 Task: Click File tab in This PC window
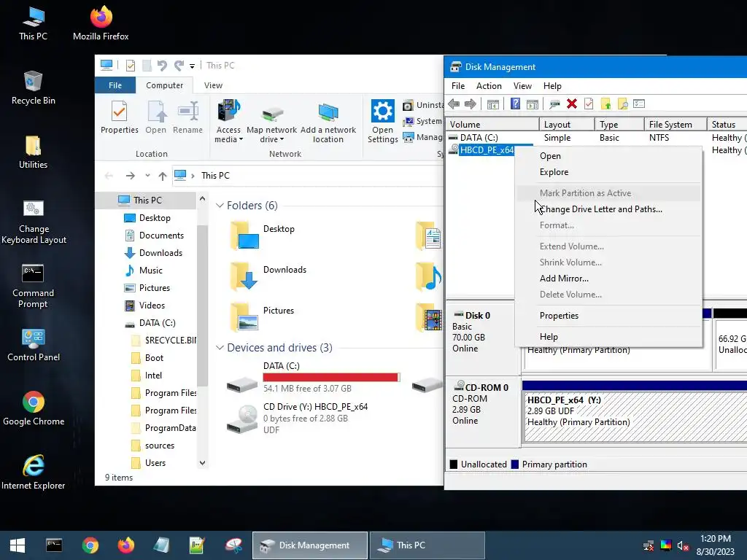tap(115, 85)
